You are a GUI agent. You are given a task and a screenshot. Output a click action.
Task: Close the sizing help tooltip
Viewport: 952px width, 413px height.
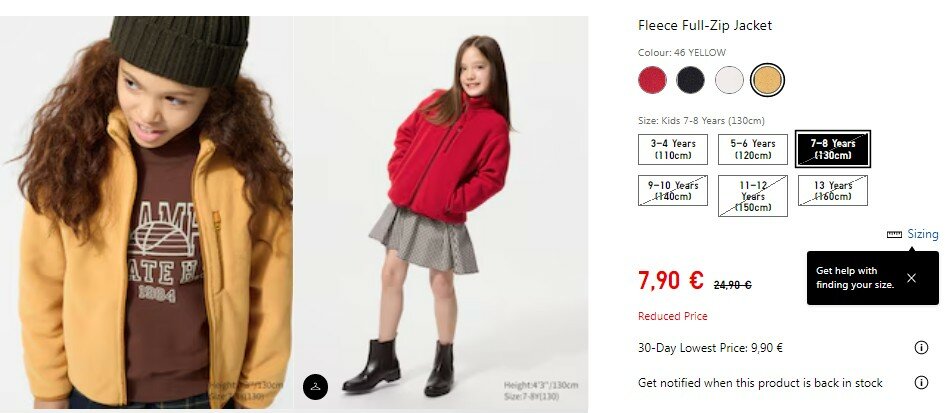pyautogui.click(x=911, y=278)
